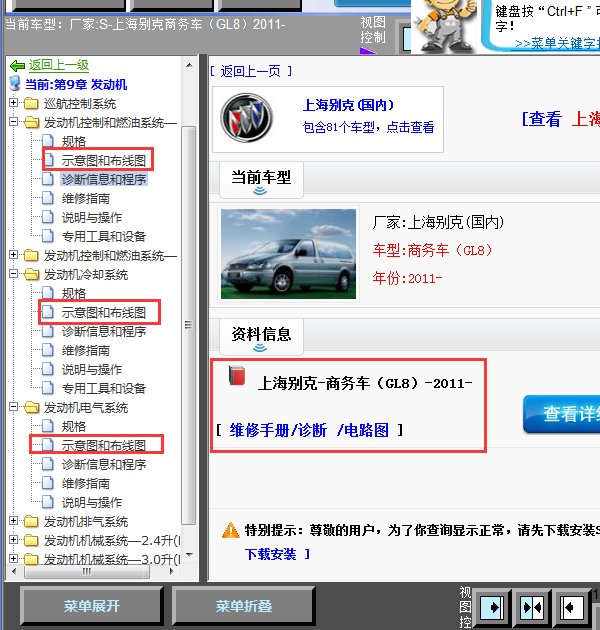Expand the 巡航控制系统 tree node
Screen dimensions: 600x630
(13, 103)
